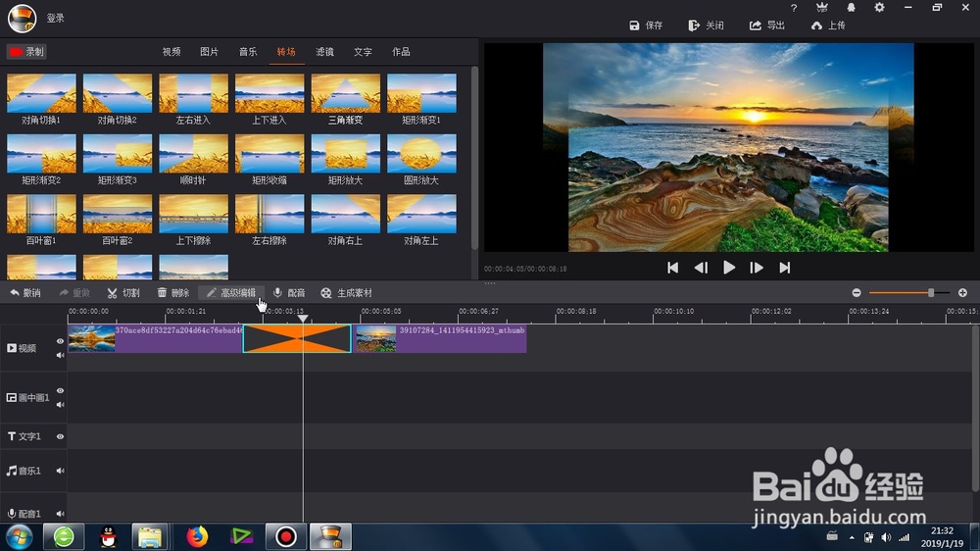Choose the 对角左上 transition thumbnail
Screen dimensions: 980x551
tap(421, 214)
